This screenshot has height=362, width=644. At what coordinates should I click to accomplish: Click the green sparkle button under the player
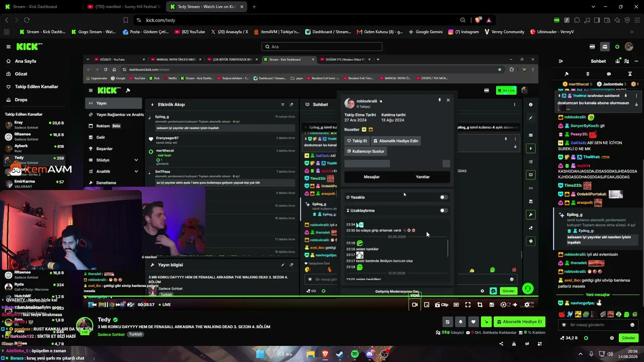[x=486, y=322]
